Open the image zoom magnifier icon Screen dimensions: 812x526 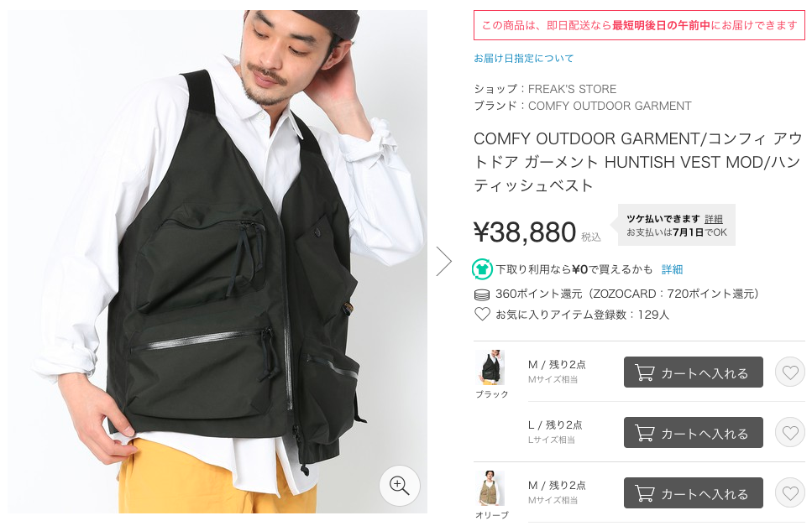coord(399,485)
